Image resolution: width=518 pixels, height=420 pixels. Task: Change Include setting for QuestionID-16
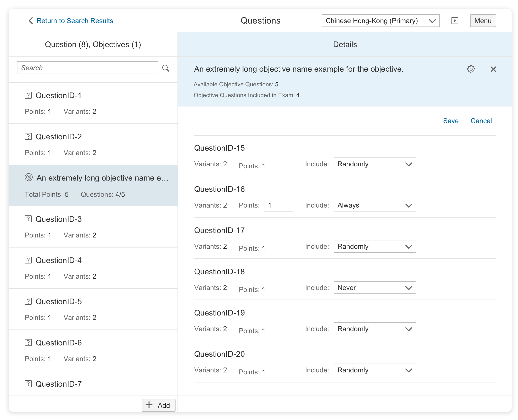click(374, 205)
